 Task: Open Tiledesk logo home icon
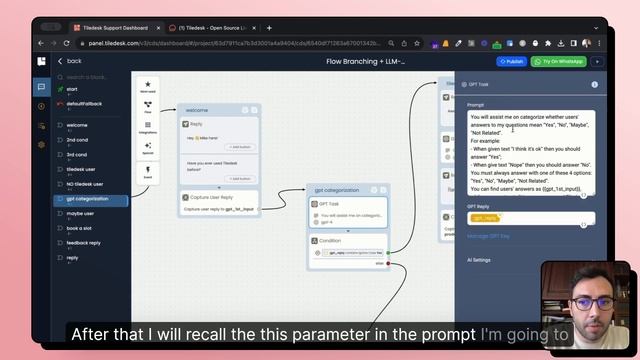click(42, 61)
